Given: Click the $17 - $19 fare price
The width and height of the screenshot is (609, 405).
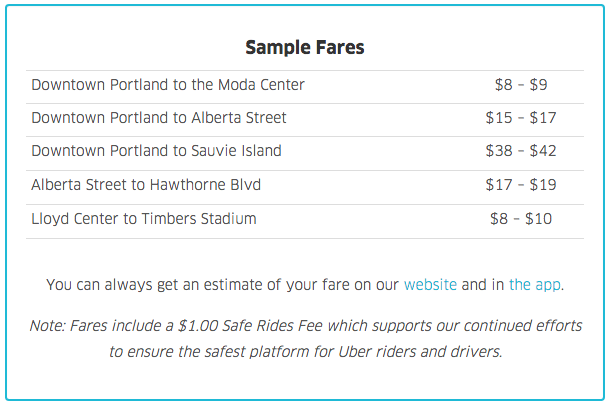Looking at the screenshot, I should 521,184.
